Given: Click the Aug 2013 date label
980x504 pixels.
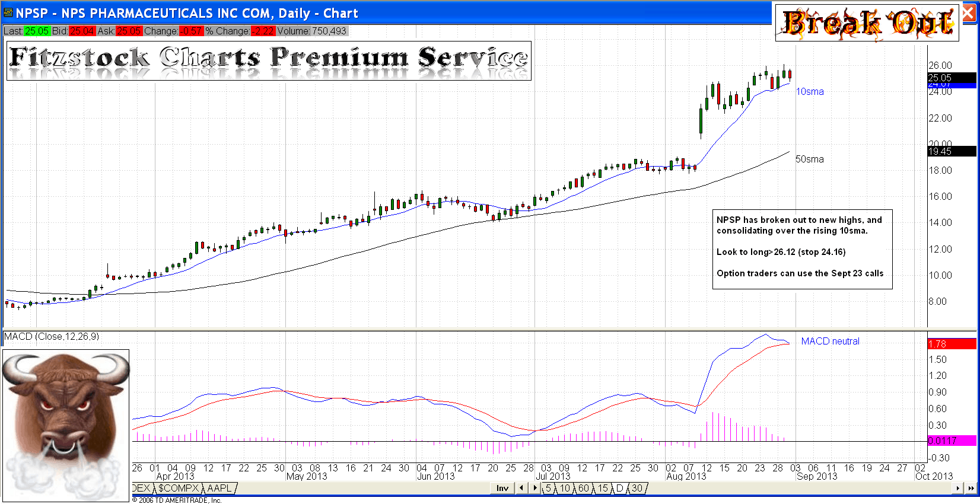Looking at the screenshot, I should click(686, 476).
